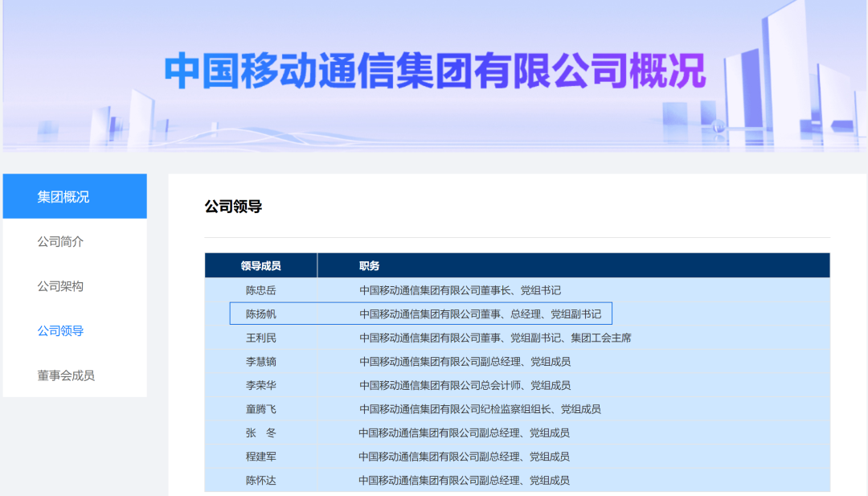Click the name 童腾飞

coord(260,409)
